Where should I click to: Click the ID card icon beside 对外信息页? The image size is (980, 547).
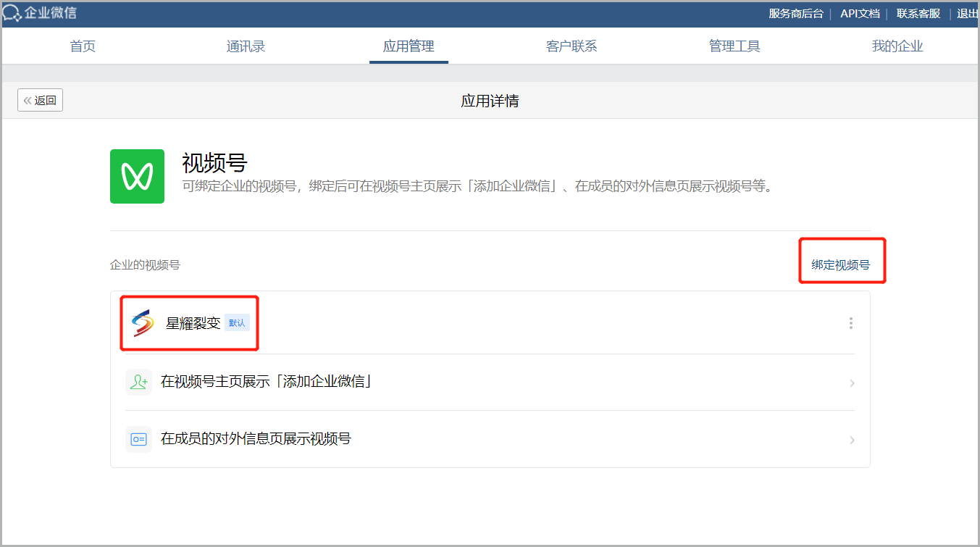(138, 439)
